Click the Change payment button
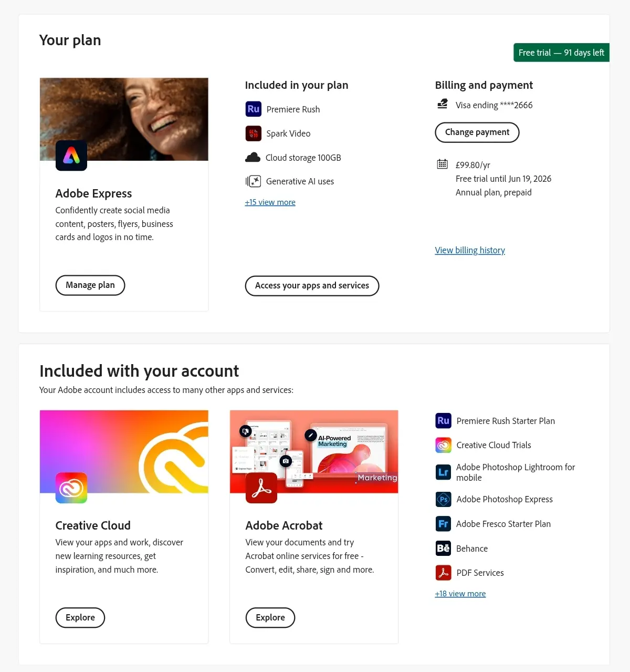630x672 pixels. [x=477, y=132]
